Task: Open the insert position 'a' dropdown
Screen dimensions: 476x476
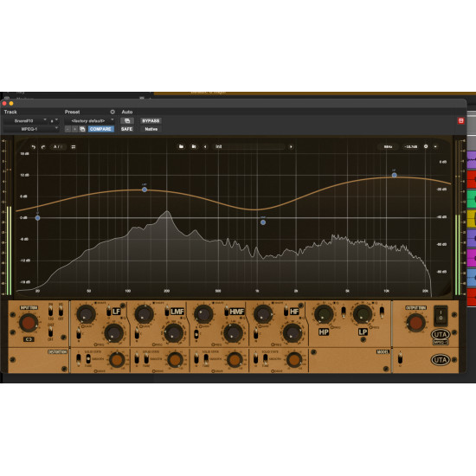Action: pos(54,120)
